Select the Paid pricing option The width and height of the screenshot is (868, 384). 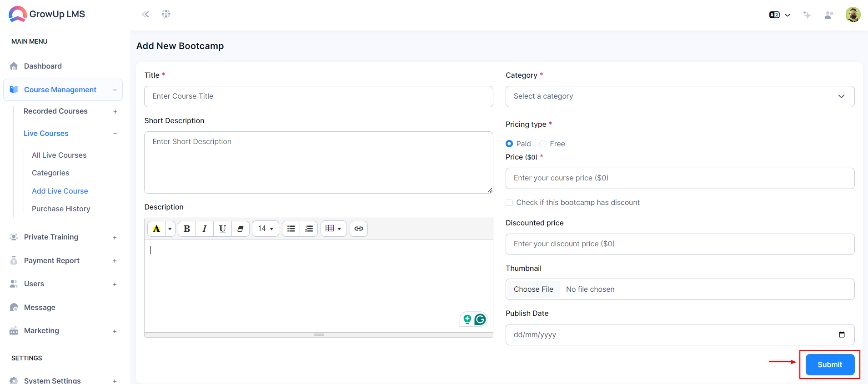509,144
